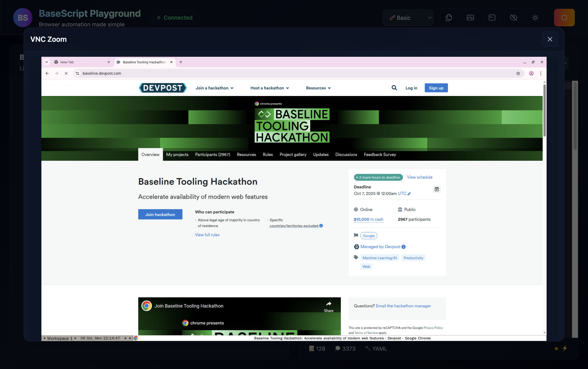588x369 pixels.
Task: Edit timezone using pencil icon beside UTC
Action: (409, 193)
